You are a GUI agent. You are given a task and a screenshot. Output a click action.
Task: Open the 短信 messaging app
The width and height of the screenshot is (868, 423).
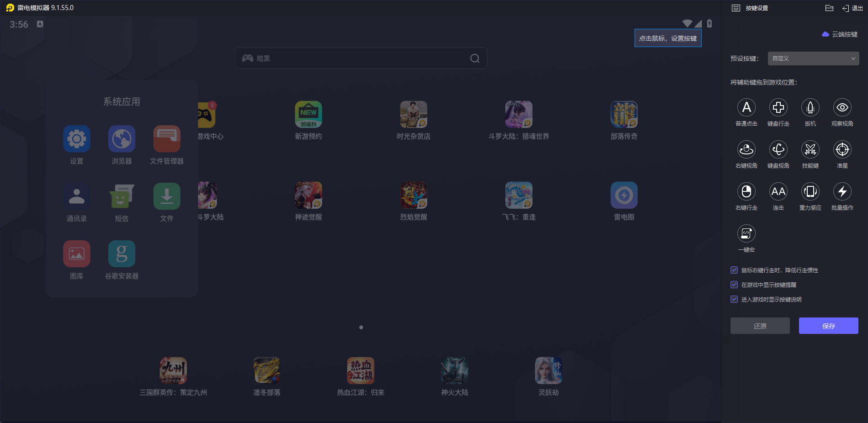coord(122,196)
